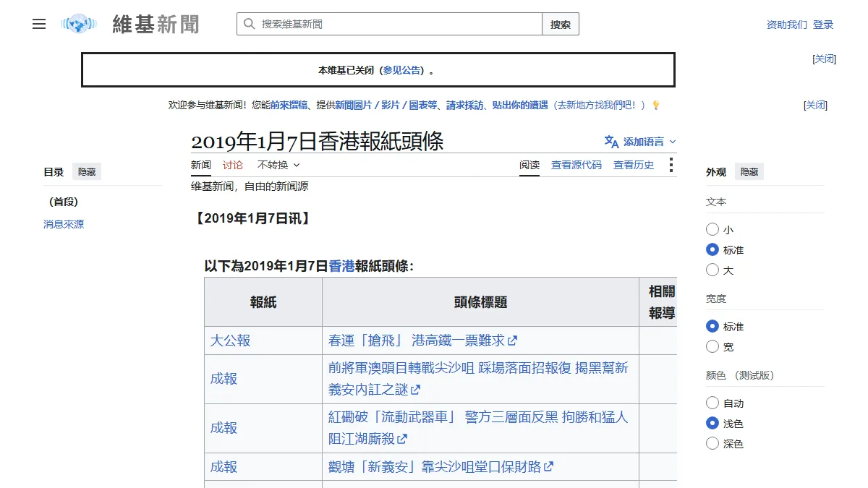Open the hamburger main menu

[39, 24]
